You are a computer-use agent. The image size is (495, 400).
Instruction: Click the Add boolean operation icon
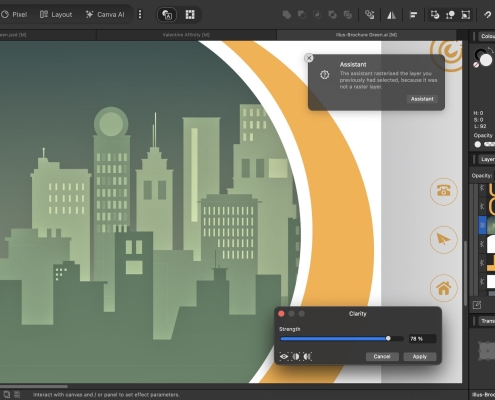coord(287,15)
